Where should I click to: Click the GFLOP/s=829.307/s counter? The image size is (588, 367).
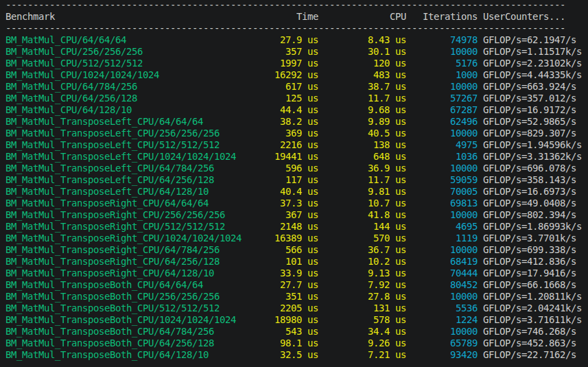pyautogui.click(x=529, y=133)
